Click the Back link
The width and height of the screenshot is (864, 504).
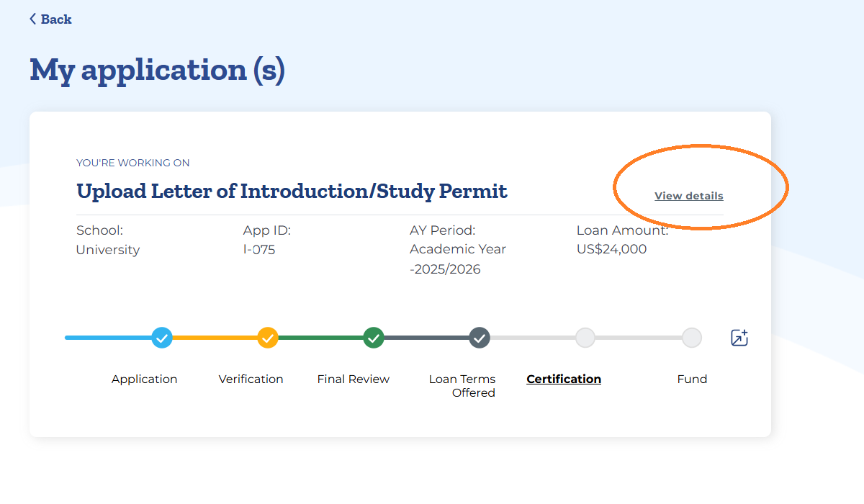pos(50,19)
